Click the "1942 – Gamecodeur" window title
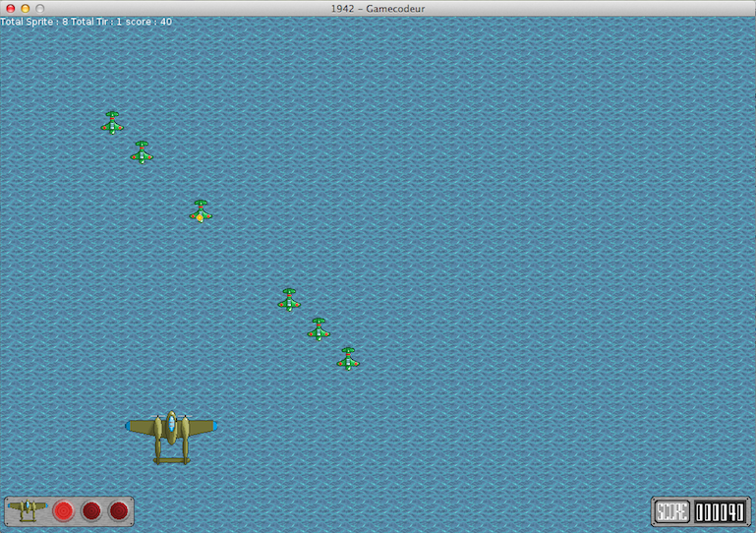The height and width of the screenshot is (533, 756). pyautogui.click(x=378, y=8)
